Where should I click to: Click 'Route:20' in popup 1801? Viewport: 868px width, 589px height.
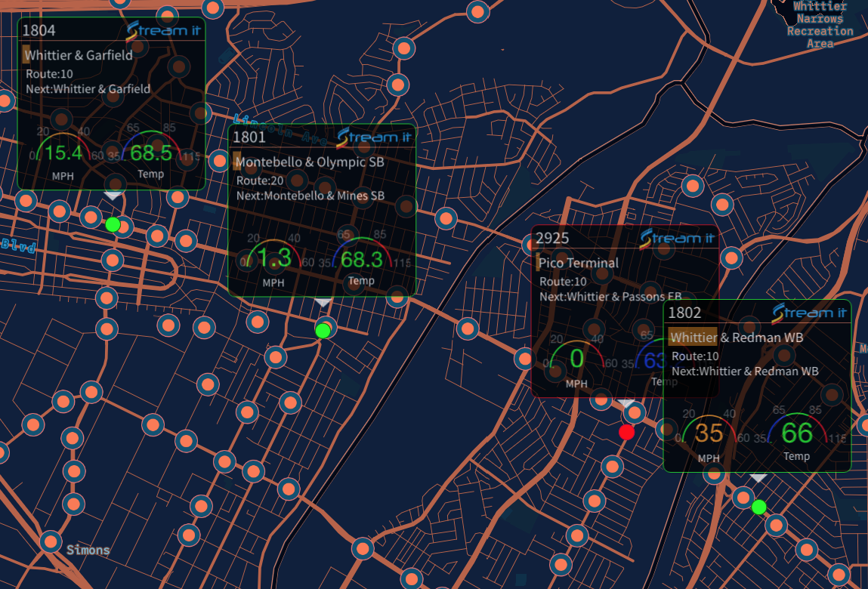[260, 181]
